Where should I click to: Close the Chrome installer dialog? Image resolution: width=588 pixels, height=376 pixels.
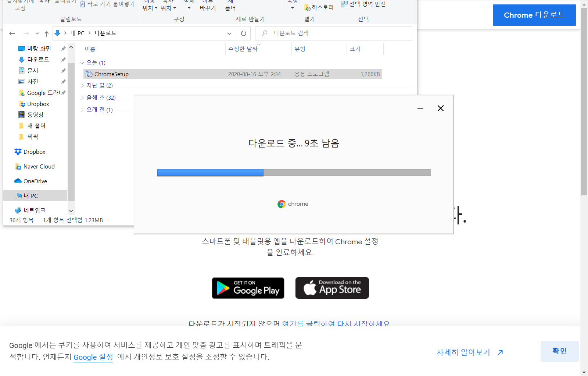[441, 108]
